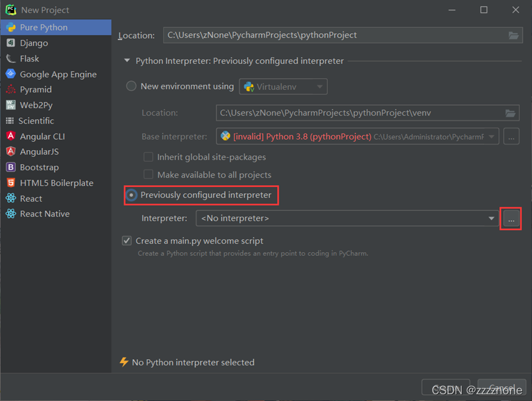
Task: Toggle Make available to all projects checkbox
Action: pyautogui.click(x=148, y=175)
